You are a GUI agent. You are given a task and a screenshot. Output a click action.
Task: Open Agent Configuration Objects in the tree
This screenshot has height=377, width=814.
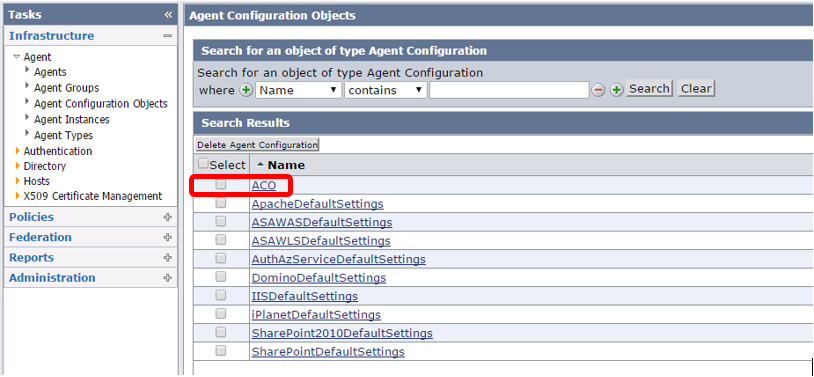tap(101, 104)
